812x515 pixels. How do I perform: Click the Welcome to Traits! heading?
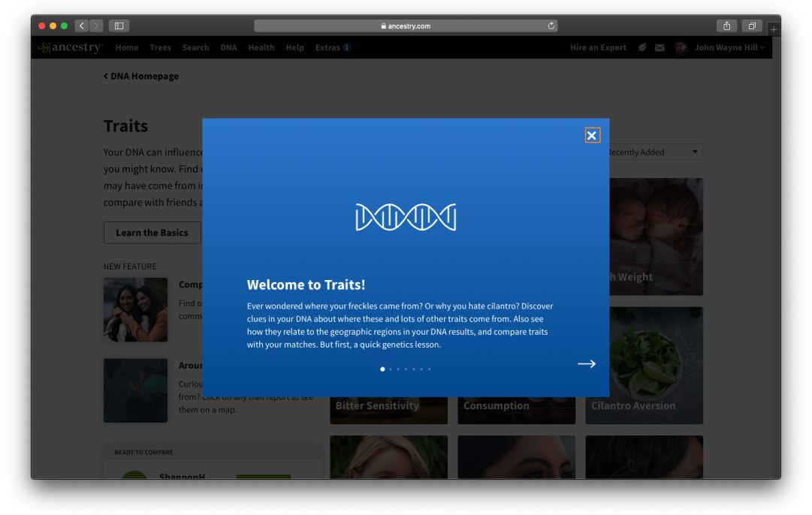point(306,285)
